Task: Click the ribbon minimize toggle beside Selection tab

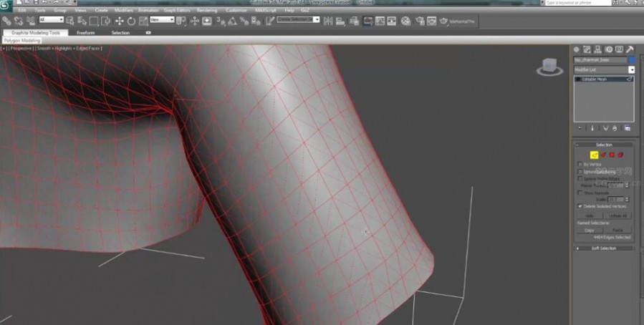Action: (148, 32)
